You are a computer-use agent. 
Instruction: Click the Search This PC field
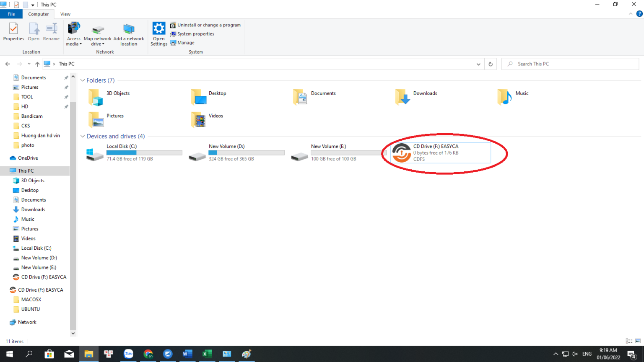pos(570,64)
